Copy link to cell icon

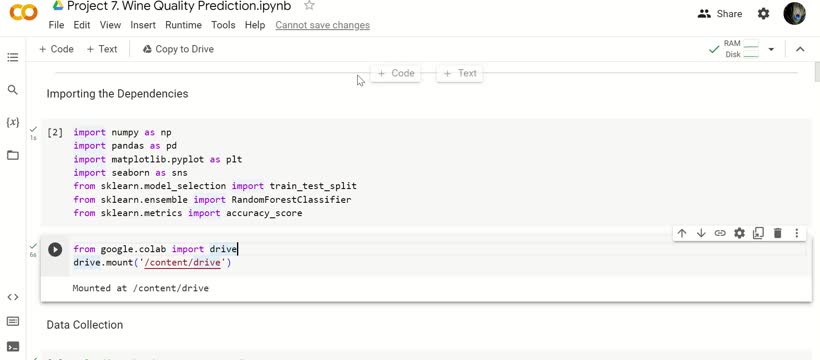point(720,233)
